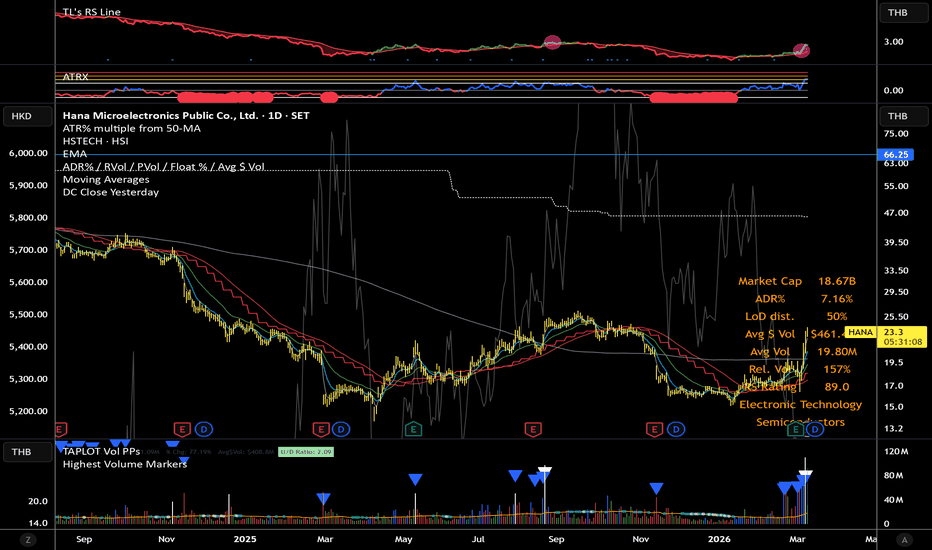This screenshot has width=932, height=550.
Task: Select the green E earnings marker at May 2025
Action: coord(413,429)
